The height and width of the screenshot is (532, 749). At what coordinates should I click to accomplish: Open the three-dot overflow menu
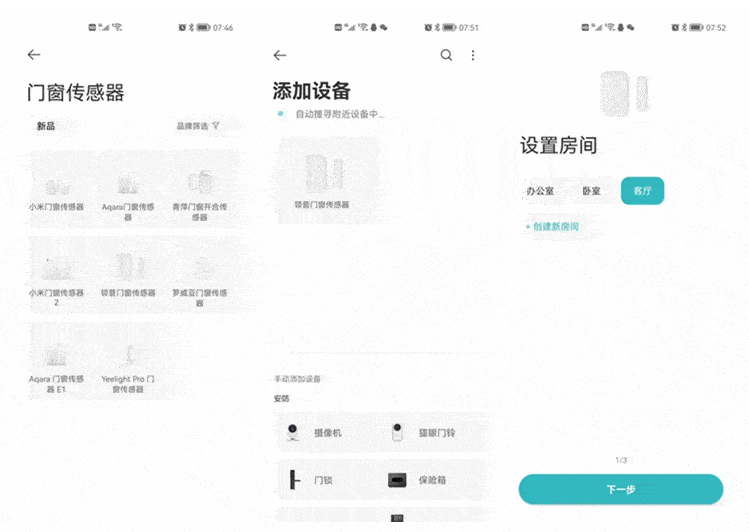(x=473, y=55)
